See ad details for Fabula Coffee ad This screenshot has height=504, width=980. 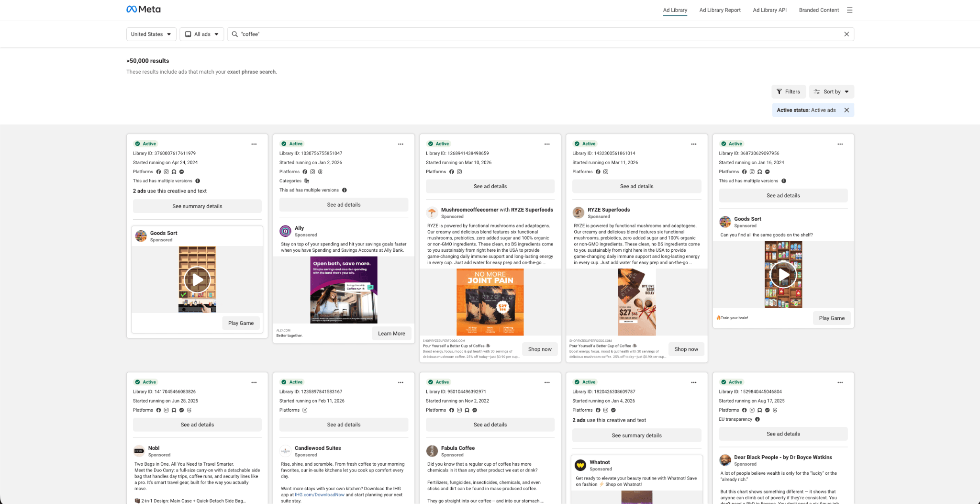(x=490, y=425)
